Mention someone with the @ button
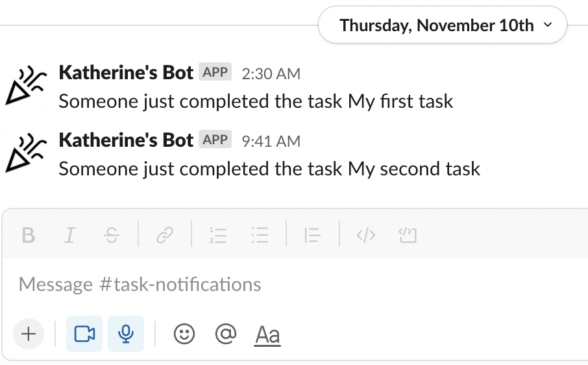This screenshot has height=365, width=588. pos(225,334)
